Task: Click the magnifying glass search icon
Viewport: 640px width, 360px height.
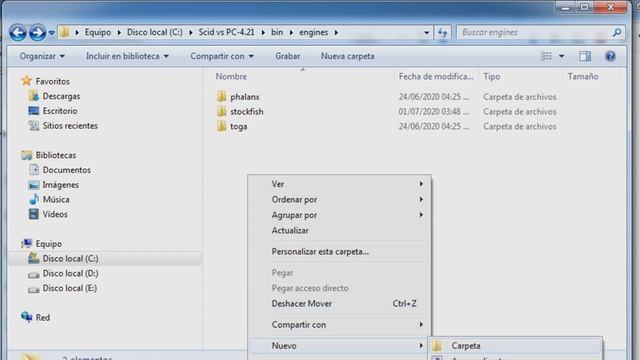Action: [x=617, y=32]
